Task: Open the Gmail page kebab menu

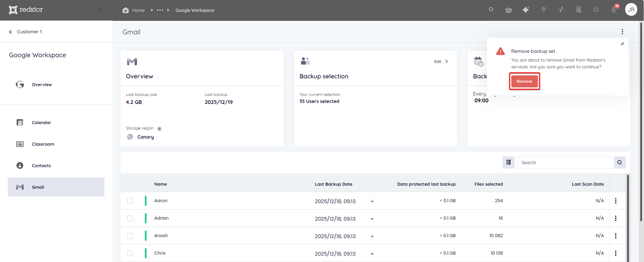Action: (x=622, y=32)
